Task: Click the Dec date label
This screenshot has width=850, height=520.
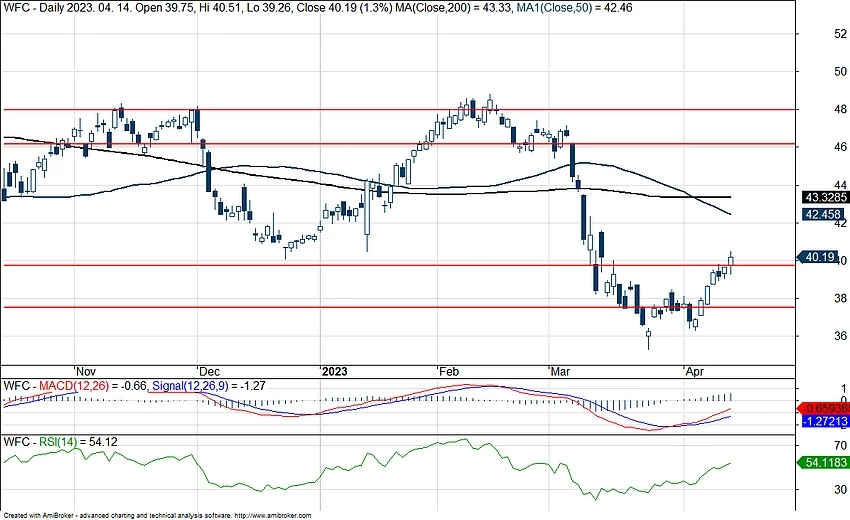Action: (x=209, y=371)
